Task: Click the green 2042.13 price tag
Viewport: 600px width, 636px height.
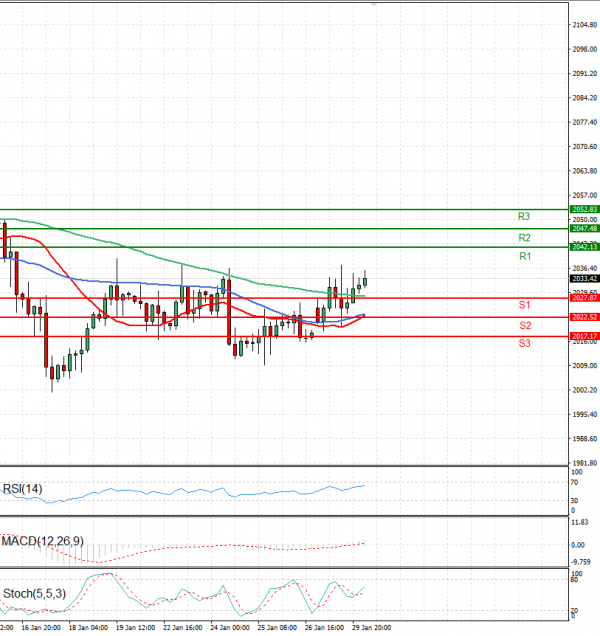Action: click(585, 247)
